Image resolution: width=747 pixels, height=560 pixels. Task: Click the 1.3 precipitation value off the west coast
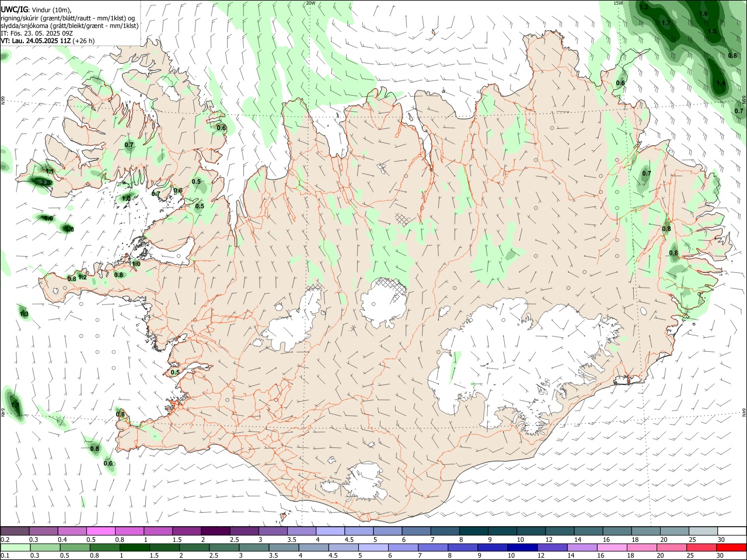pyautogui.click(x=24, y=314)
